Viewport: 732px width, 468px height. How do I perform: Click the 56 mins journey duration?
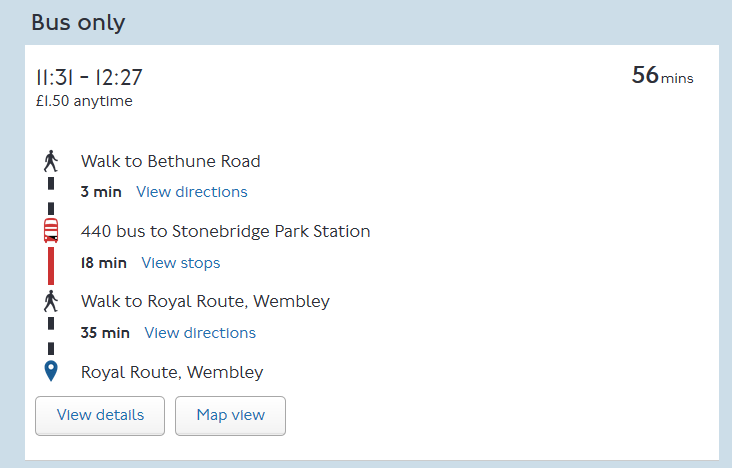coord(662,76)
